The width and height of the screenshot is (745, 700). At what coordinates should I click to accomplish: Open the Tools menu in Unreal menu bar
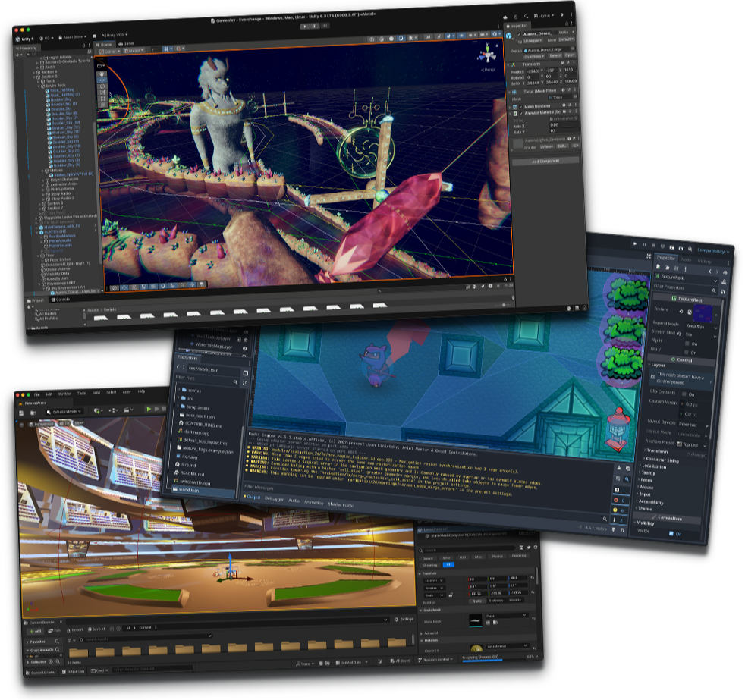[x=82, y=393]
